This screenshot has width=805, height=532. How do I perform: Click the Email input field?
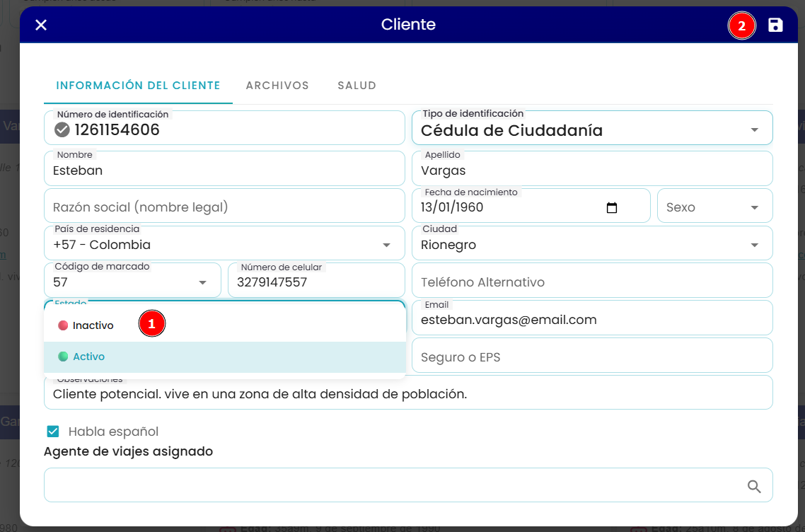[x=592, y=318]
